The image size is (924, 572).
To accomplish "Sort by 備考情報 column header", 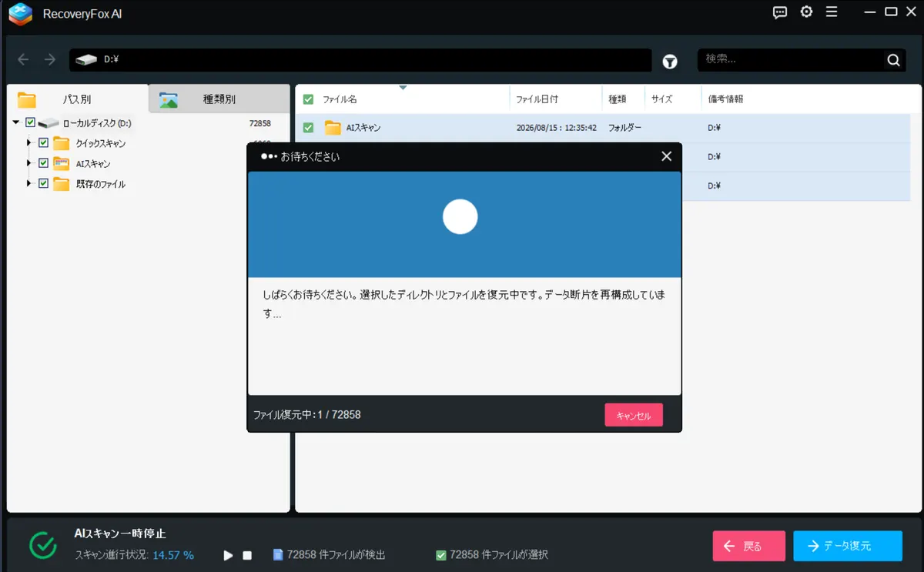I will coord(725,99).
